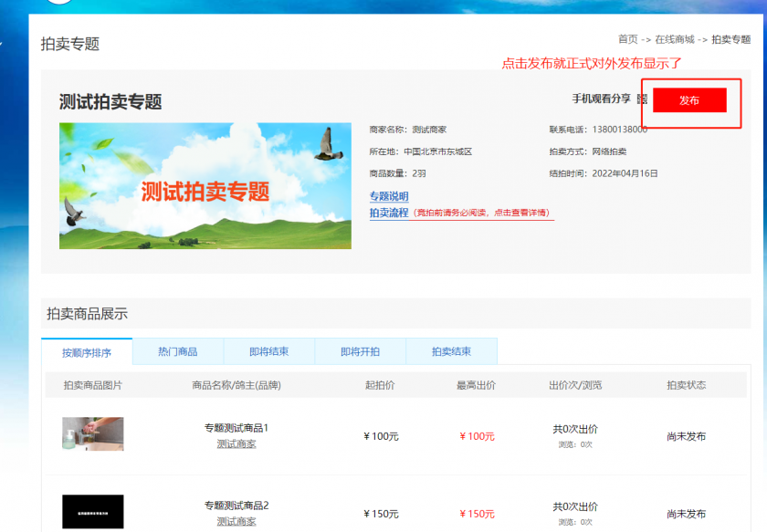Click the red 发布 publish button
This screenshot has height=532, width=767.
[689, 100]
